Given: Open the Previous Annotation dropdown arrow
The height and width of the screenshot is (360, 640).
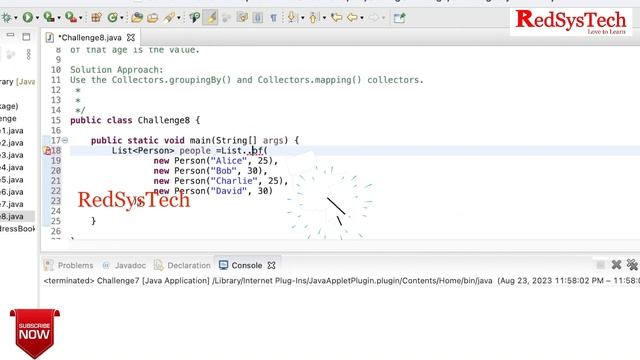Looking at the screenshot, I should (x=324, y=18).
